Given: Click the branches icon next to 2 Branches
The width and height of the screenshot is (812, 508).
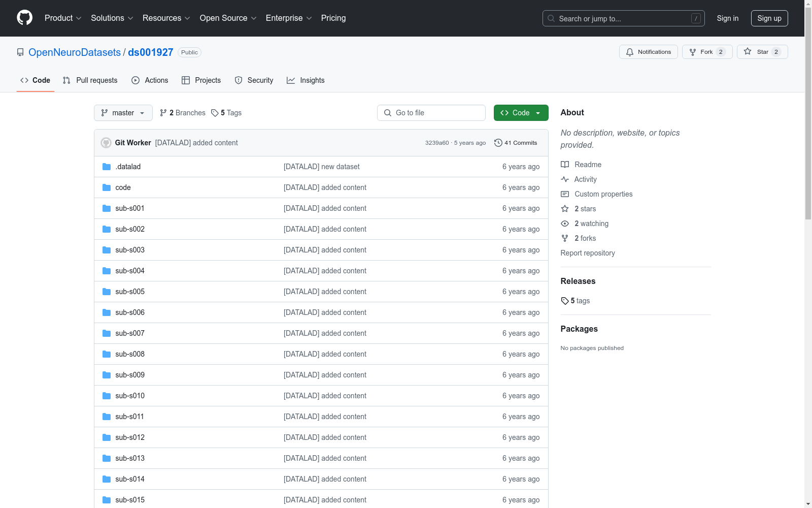Looking at the screenshot, I should (163, 113).
